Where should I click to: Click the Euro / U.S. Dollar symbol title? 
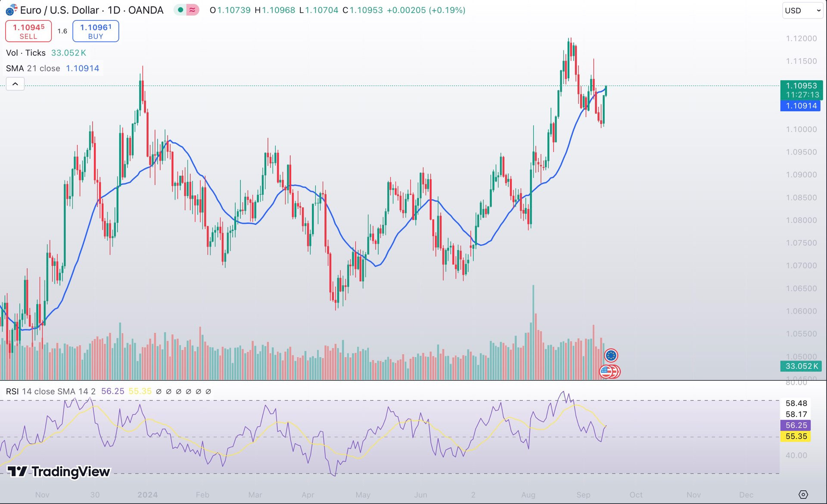pyautogui.click(x=60, y=10)
